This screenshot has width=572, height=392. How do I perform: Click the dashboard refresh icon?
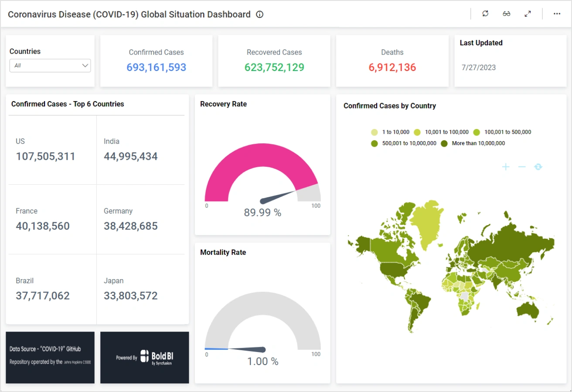click(x=485, y=14)
